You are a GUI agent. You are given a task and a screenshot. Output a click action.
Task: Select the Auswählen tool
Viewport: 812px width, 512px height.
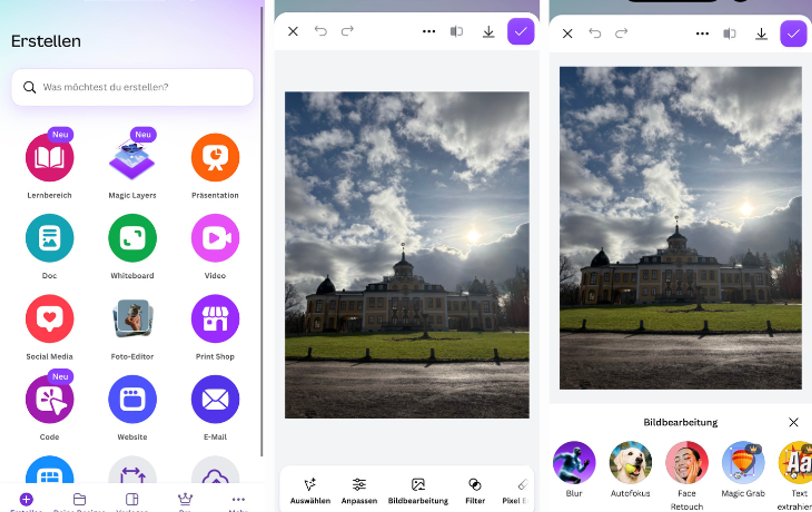click(310, 491)
